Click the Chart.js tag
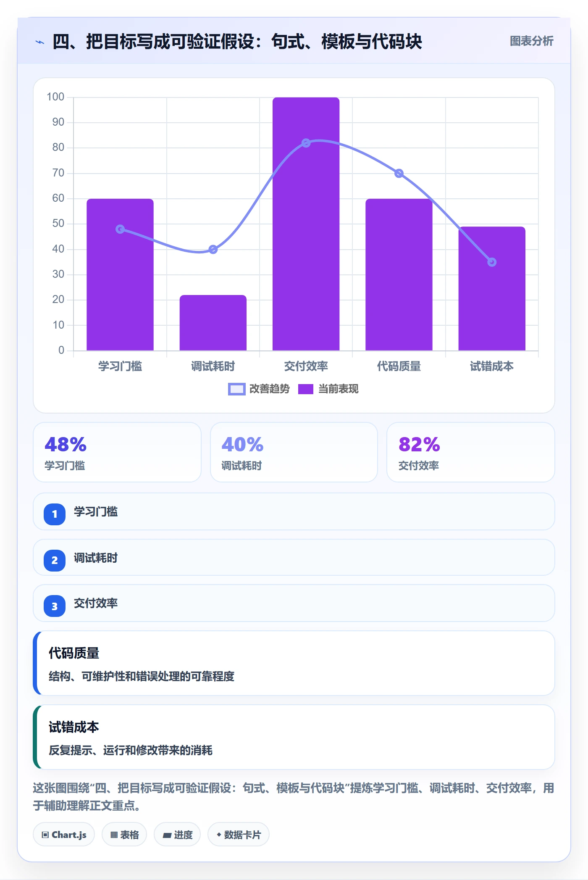The width and height of the screenshot is (588, 880). coord(64,835)
